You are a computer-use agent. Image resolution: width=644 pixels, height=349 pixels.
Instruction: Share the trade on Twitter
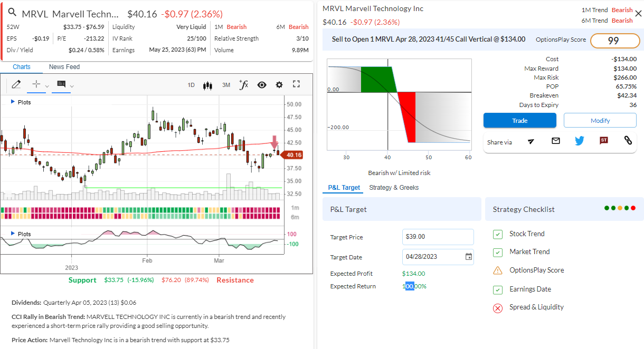[580, 141]
